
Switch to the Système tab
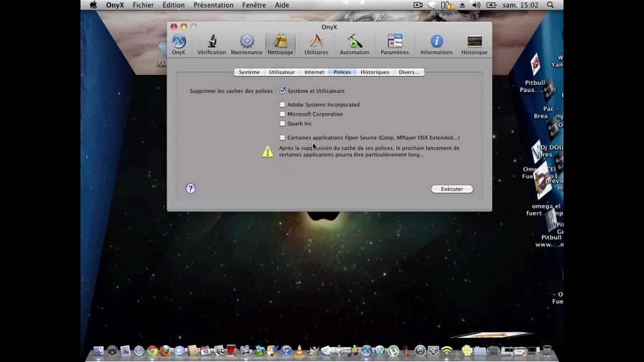(249, 72)
